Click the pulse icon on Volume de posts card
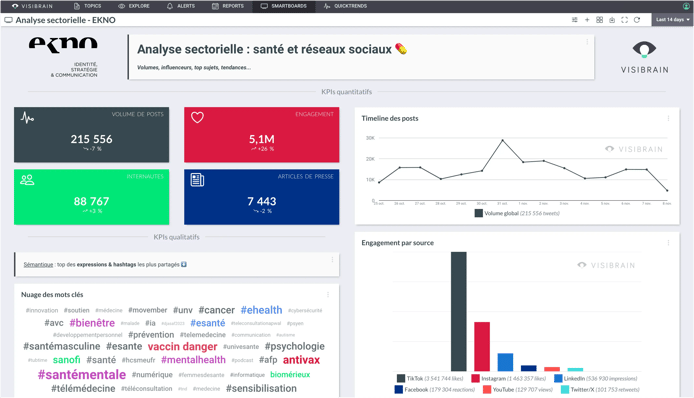The image size is (694, 398). pos(27,118)
